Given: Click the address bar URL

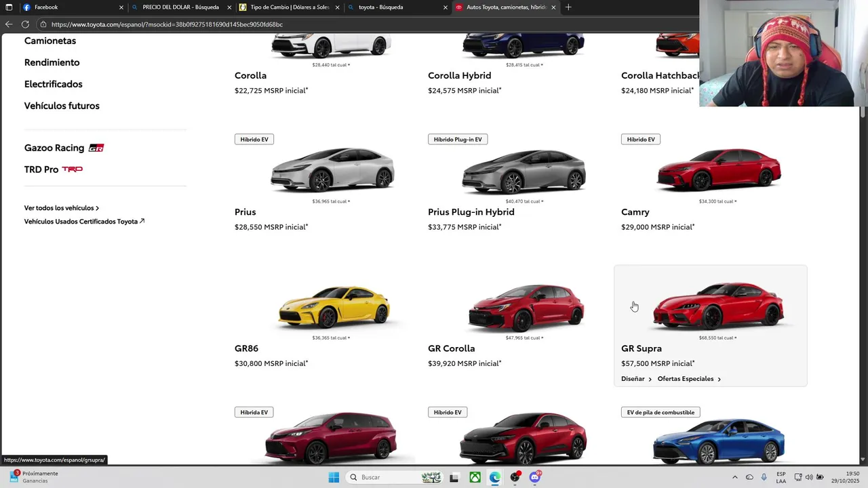Looking at the screenshot, I should 167,24.
